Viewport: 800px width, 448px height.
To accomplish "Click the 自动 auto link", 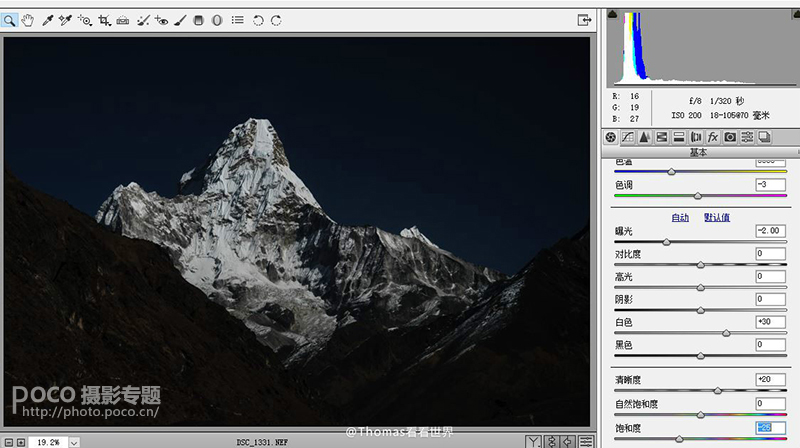I will [680, 217].
